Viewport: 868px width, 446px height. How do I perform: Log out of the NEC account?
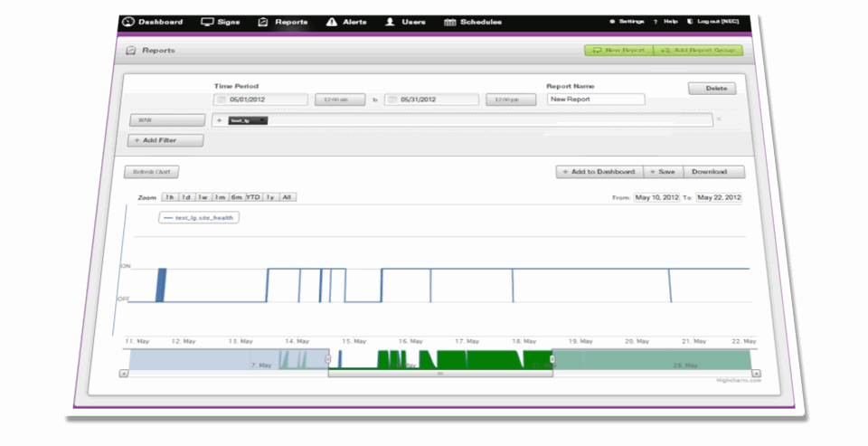click(713, 22)
